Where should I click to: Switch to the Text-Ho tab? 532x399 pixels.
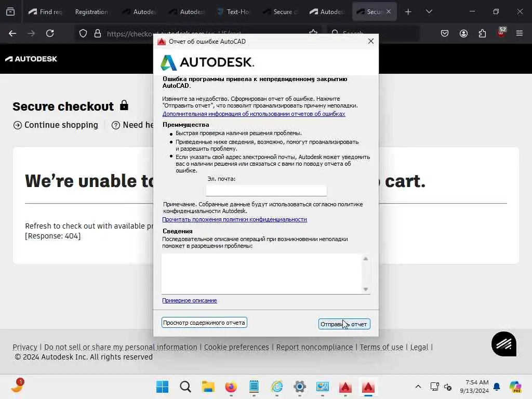pos(233,12)
